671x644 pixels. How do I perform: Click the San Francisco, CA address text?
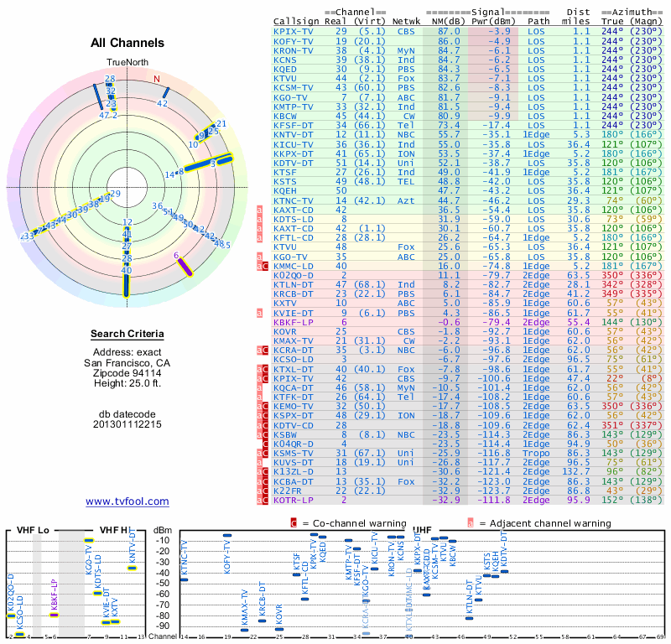127,363
